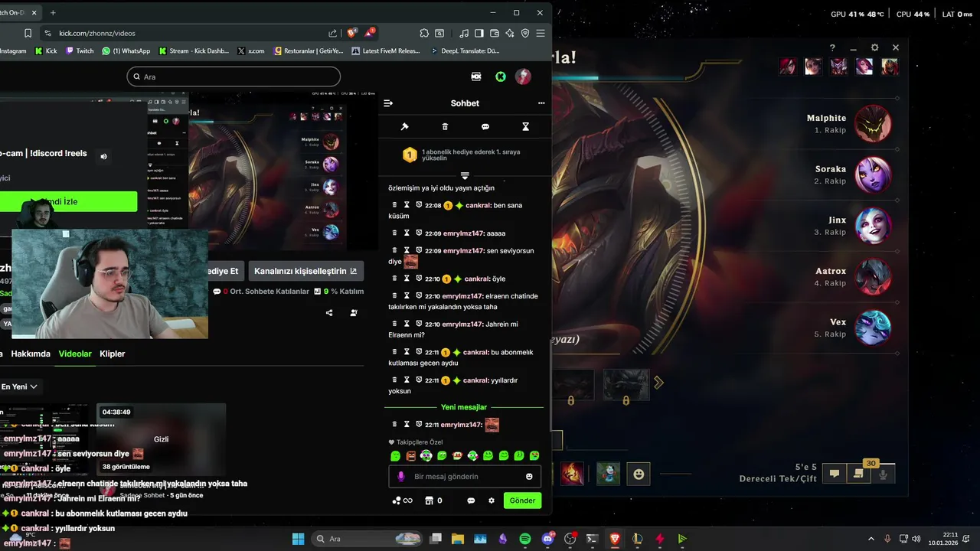Open a new browser tab with plus button
The width and height of the screenshot is (980, 551).
pyautogui.click(x=53, y=12)
